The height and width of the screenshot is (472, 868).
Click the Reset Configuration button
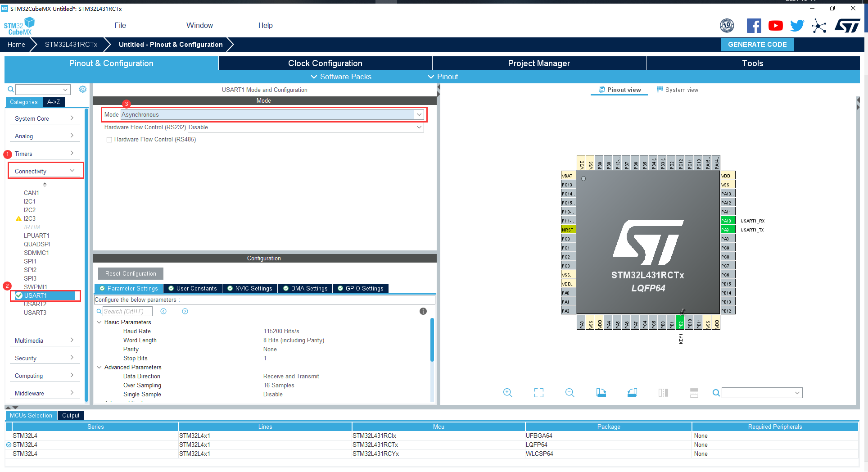pyautogui.click(x=131, y=273)
